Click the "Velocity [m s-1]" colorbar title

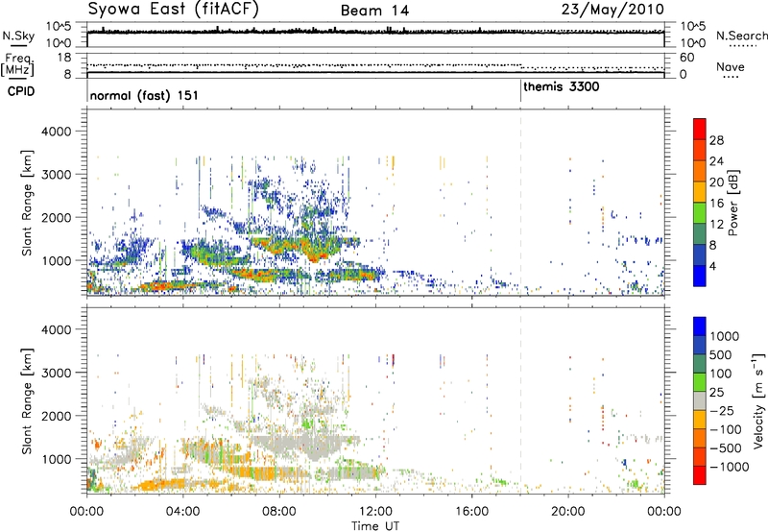coord(758,400)
